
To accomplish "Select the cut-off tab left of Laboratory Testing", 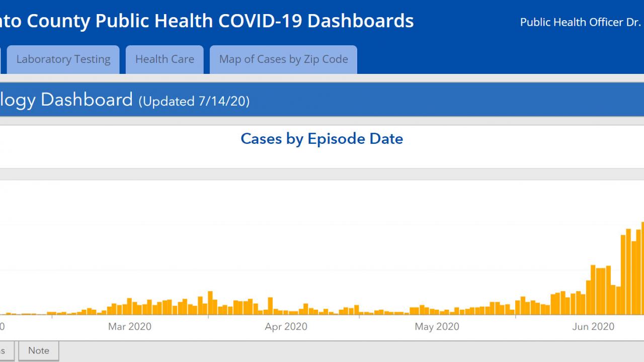I will pyautogui.click(x=1, y=59).
